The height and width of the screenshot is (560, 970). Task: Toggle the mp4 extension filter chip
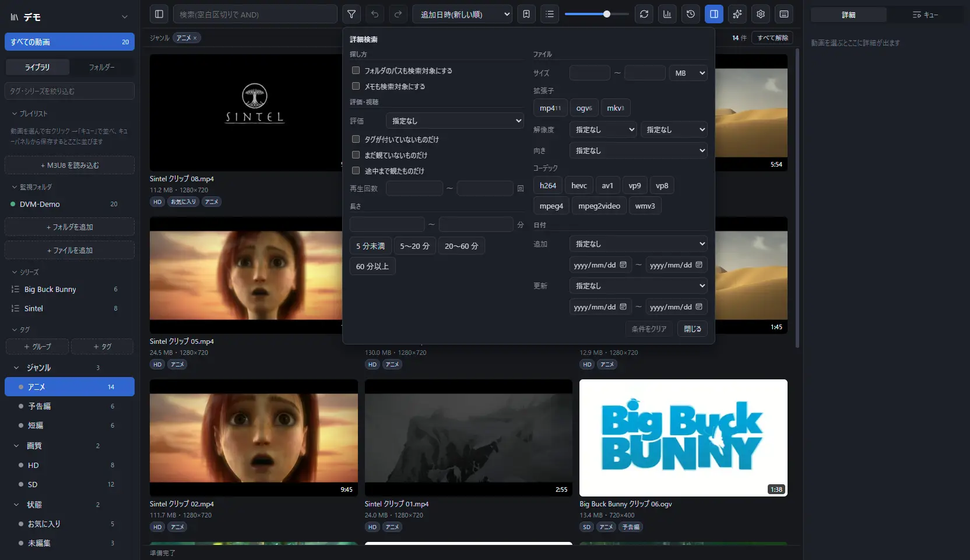pos(550,108)
